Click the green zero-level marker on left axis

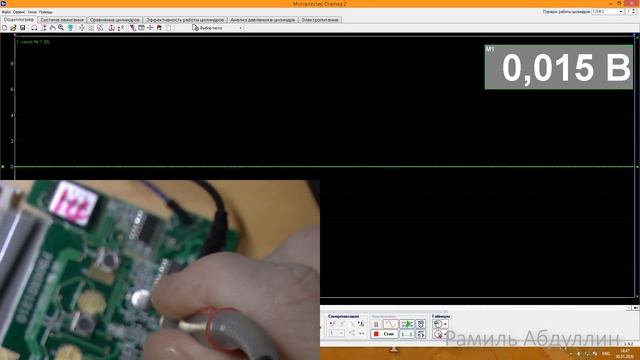click(3, 167)
